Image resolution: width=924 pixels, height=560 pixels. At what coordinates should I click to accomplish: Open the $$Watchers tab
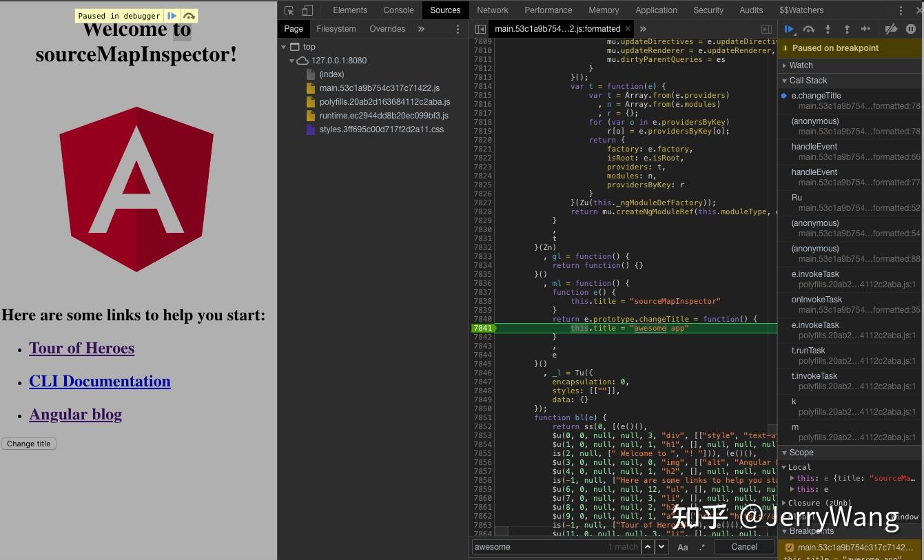coord(801,10)
